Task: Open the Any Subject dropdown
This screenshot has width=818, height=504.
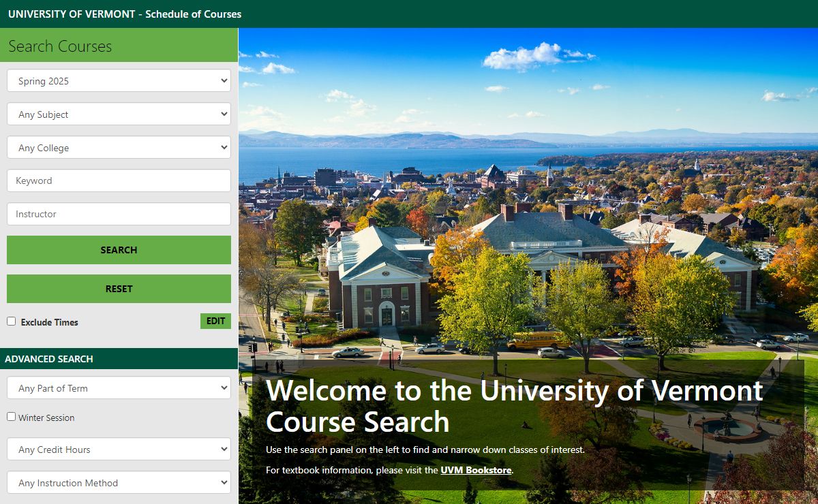Action: 119,114
